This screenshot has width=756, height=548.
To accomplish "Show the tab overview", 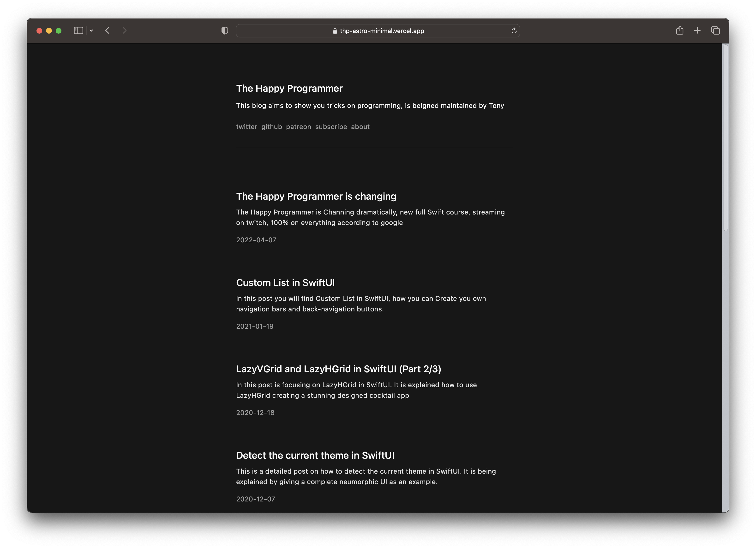I will click(715, 30).
